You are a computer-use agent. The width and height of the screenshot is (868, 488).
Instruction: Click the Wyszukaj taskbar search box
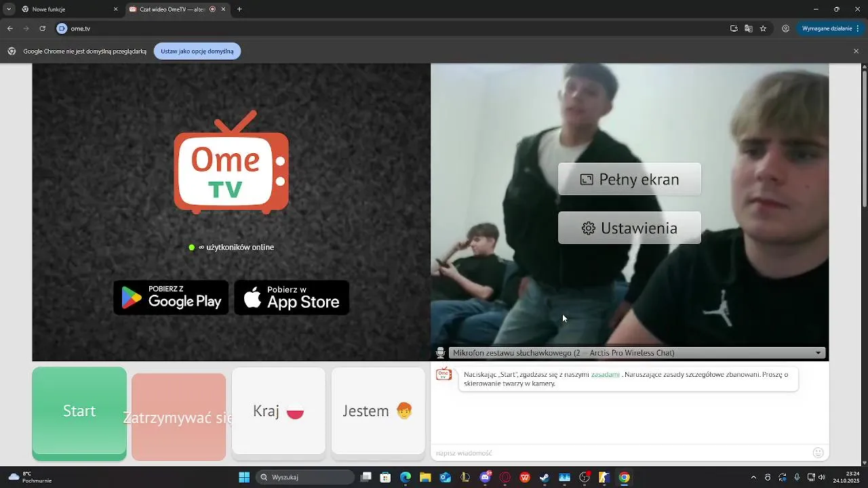click(x=306, y=477)
